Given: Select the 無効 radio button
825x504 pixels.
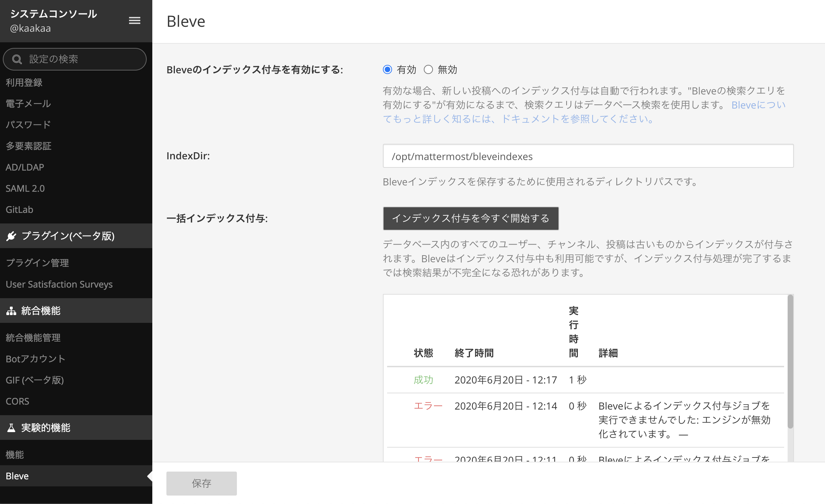Looking at the screenshot, I should click(428, 70).
